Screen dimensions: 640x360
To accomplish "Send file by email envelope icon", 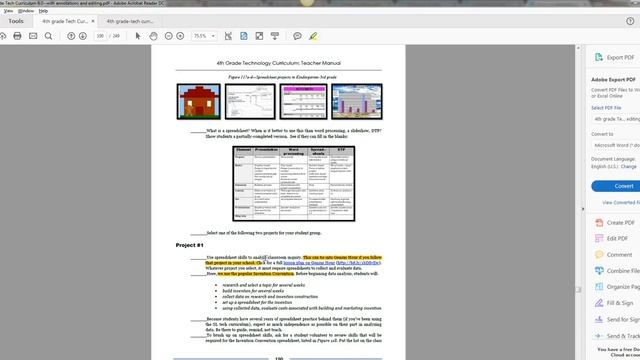I will 33,36.
